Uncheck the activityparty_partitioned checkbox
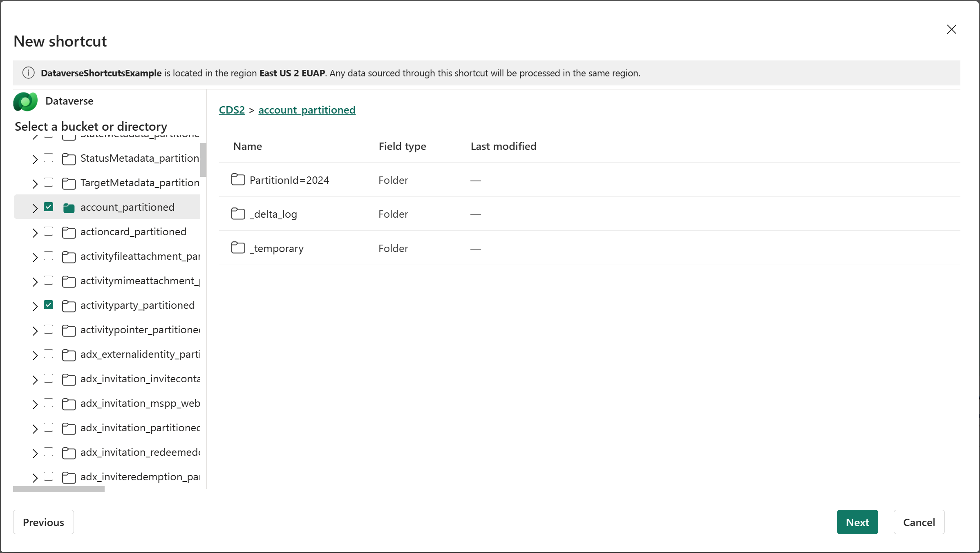The width and height of the screenshot is (980, 553). [x=49, y=305]
